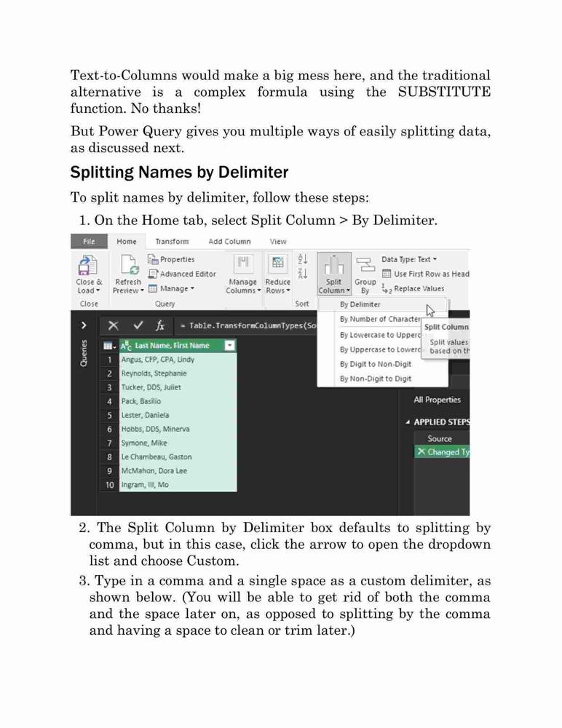This screenshot has height=728, width=562.
Task: Select cell Hobbs, DDS, Minerva
Action: pyautogui.click(x=178, y=429)
